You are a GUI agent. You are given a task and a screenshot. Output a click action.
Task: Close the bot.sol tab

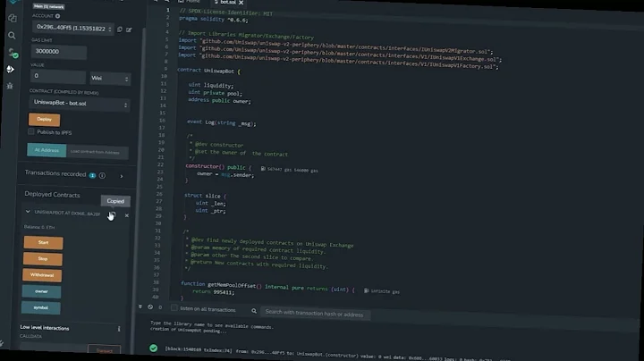coord(241,3)
